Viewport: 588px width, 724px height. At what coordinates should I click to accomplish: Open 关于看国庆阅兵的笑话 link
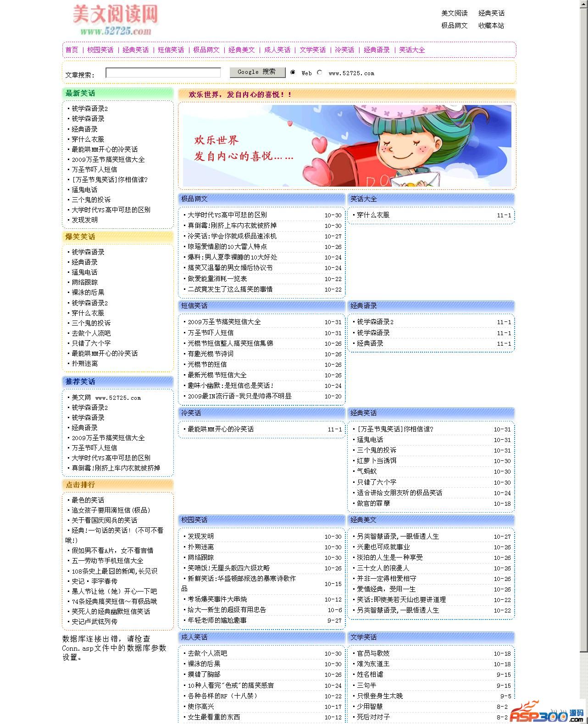pos(104,520)
